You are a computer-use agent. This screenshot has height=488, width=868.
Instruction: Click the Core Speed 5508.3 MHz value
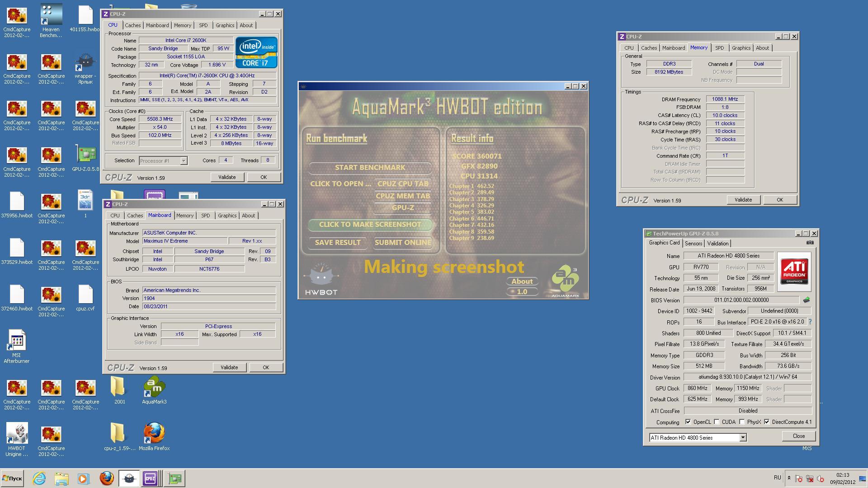click(160, 119)
